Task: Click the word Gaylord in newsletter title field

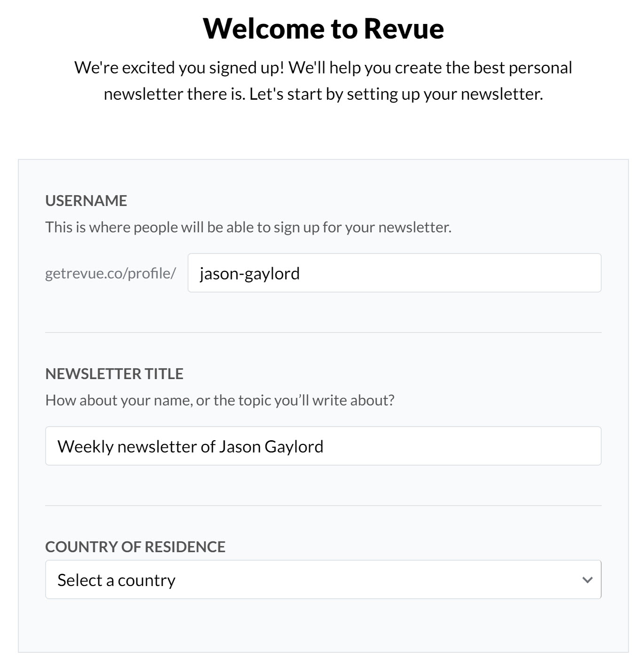Action: tap(294, 446)
